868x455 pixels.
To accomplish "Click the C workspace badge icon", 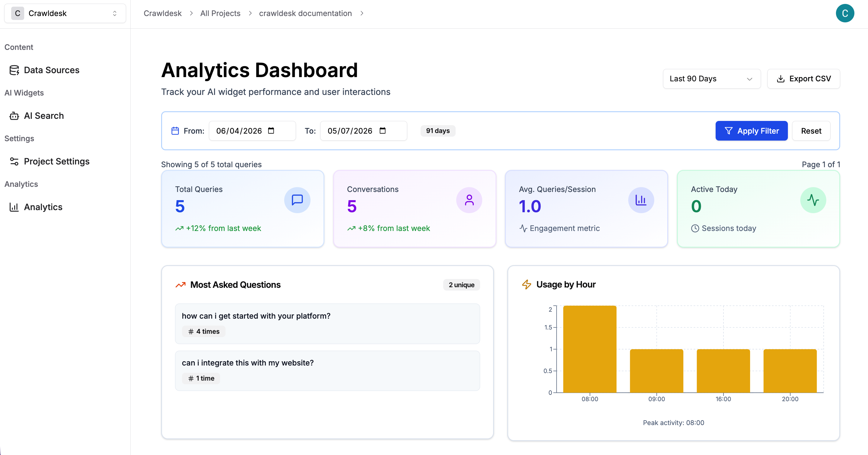I will tap(18, 14).
